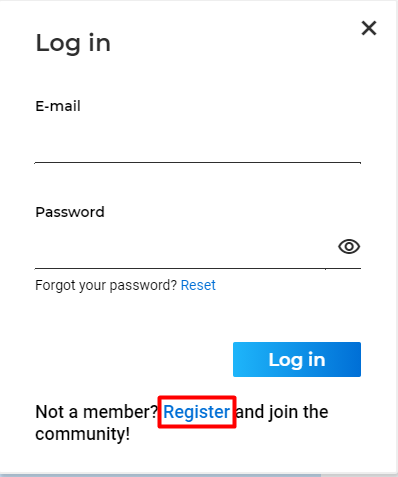Click the horizontal scrollbar below the dialog
The height and width of the screenshot is (477, 398).
161,475
